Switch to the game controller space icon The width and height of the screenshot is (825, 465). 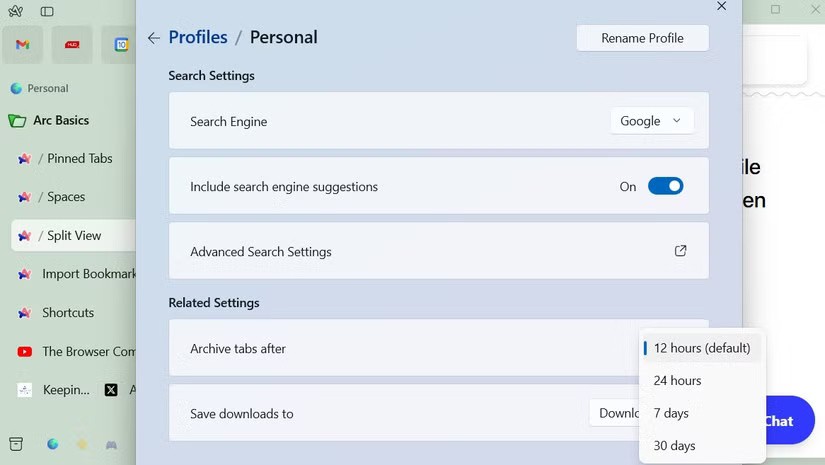coord(112,444)
